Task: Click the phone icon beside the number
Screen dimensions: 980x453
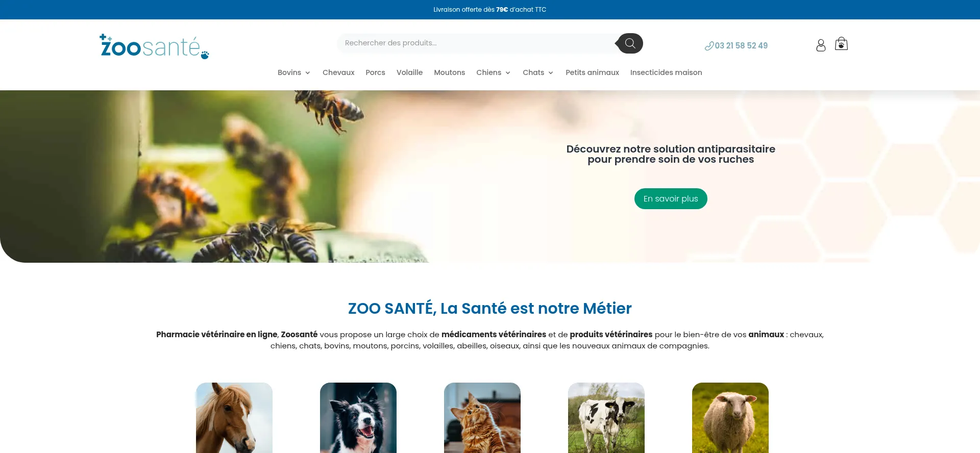Action: pos(709,46)
